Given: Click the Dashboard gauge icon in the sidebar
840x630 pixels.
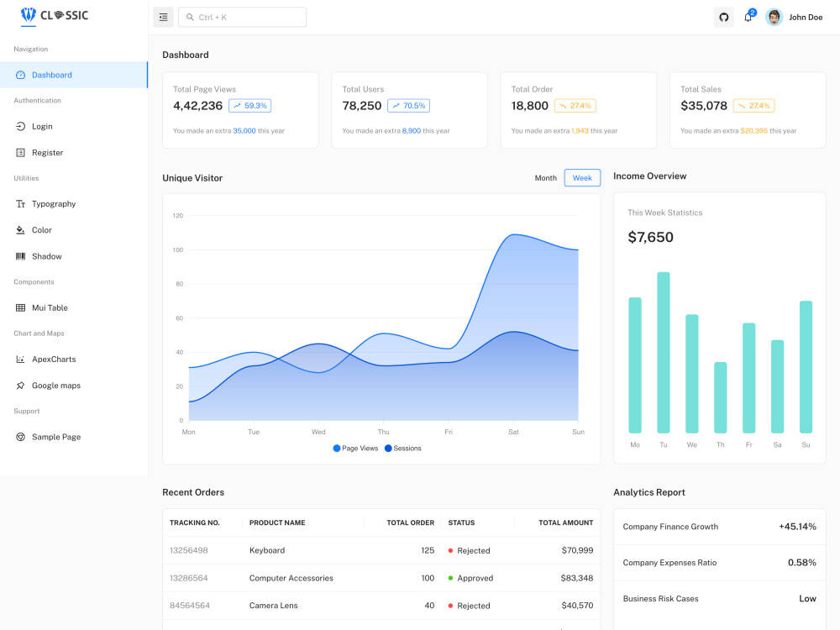Looking at the screenshot, I should tap(20, 75).
